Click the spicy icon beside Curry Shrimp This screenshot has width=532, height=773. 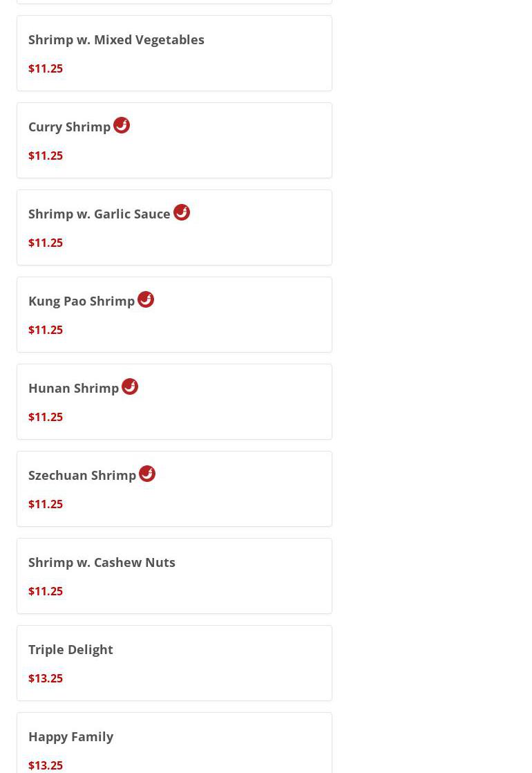click(122, 125)
